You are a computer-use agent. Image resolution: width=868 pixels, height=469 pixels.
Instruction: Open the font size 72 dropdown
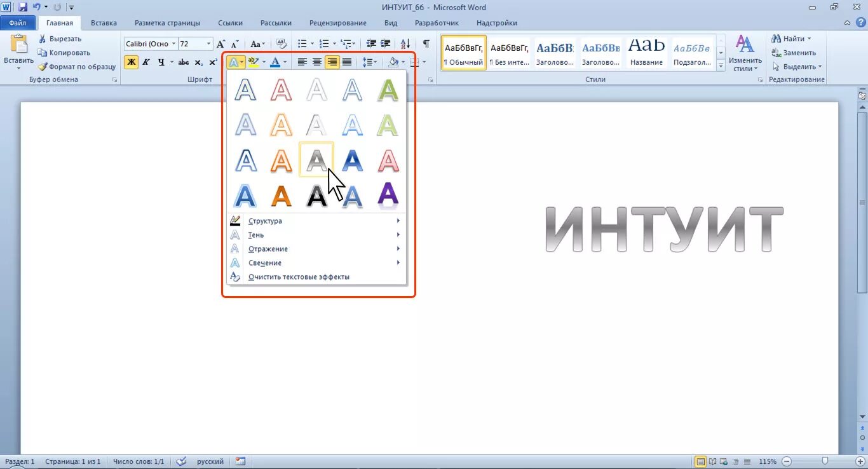(208, 44)
